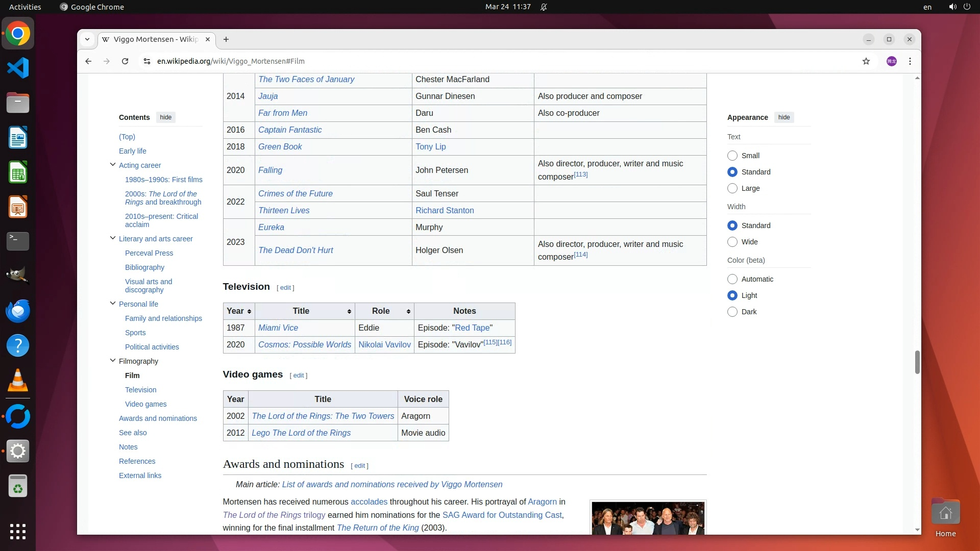Bookmark this page with star icon
Image resolution: width=980 pixels, height=551 pixels.
[x=866, y=61]
